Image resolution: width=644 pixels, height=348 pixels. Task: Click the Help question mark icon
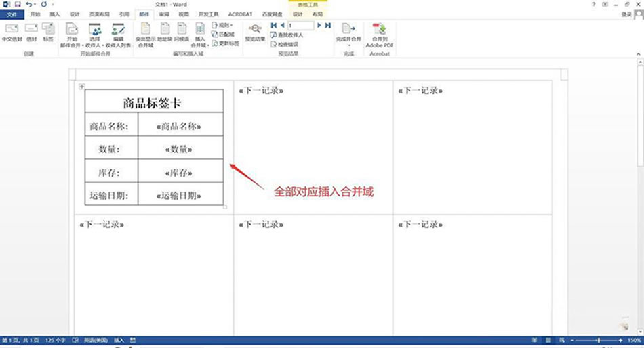click(x=594, y=5)
